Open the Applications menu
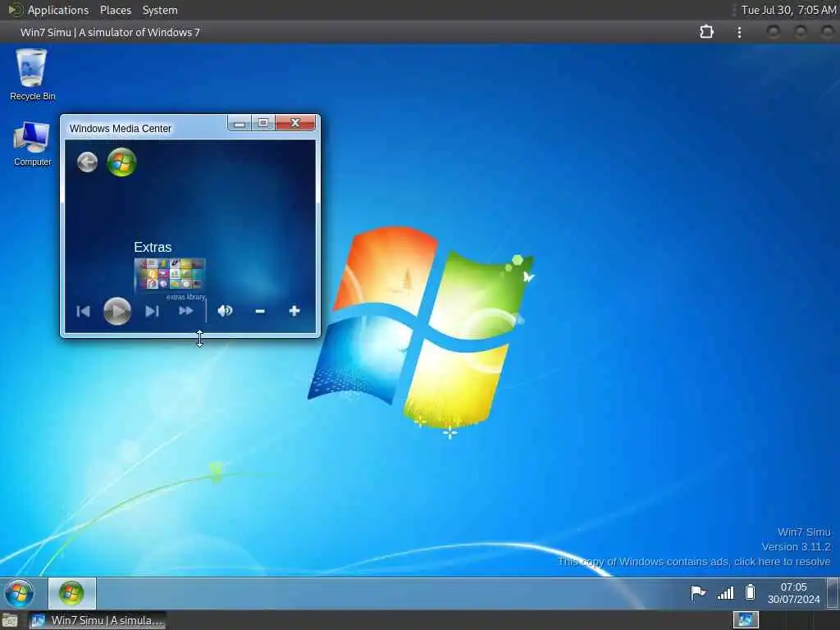Viewport: 840px width, 630px height. pyautogui.click(x=58, y=10)
